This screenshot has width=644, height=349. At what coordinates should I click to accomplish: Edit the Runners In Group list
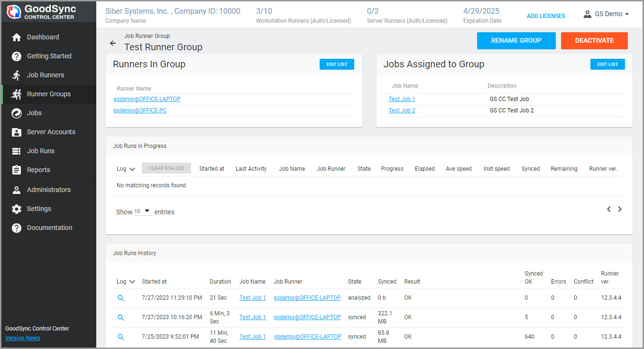pyautogui.click(x=337, y=64)
